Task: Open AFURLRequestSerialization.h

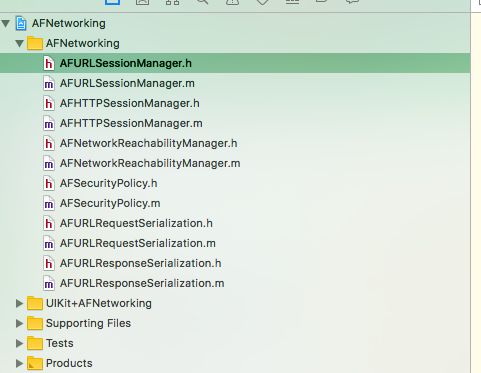Action: click(x=136, y=223)
